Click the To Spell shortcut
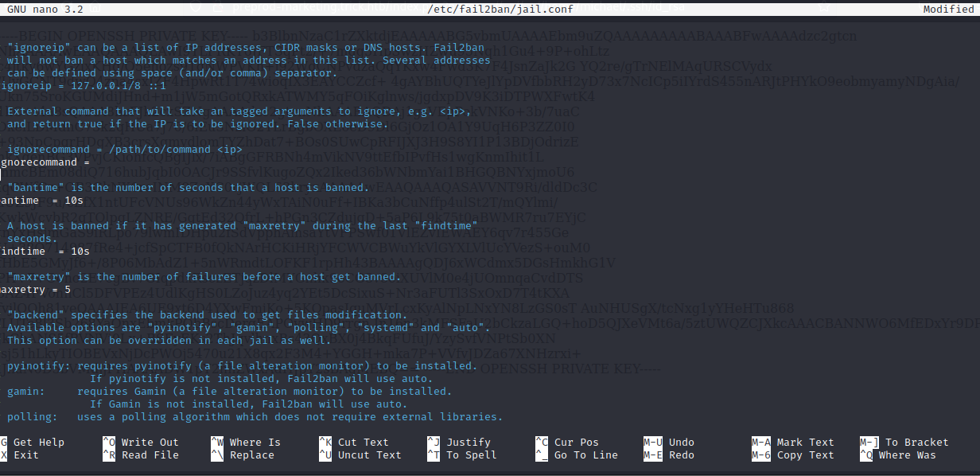980x476 pixels. point(471,455)
